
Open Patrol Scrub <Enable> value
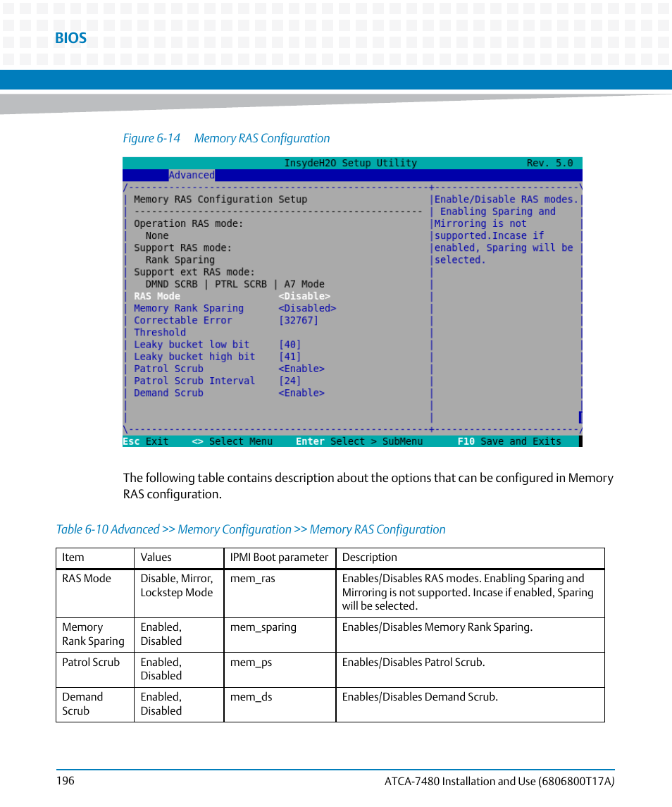pyautogui.click(x=301, y=369)
